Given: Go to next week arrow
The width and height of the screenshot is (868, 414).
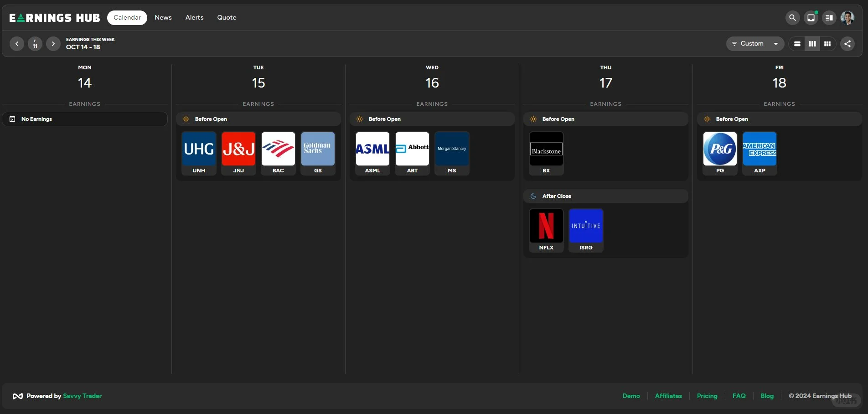Looking at the screenshot, I should [53, 44].
